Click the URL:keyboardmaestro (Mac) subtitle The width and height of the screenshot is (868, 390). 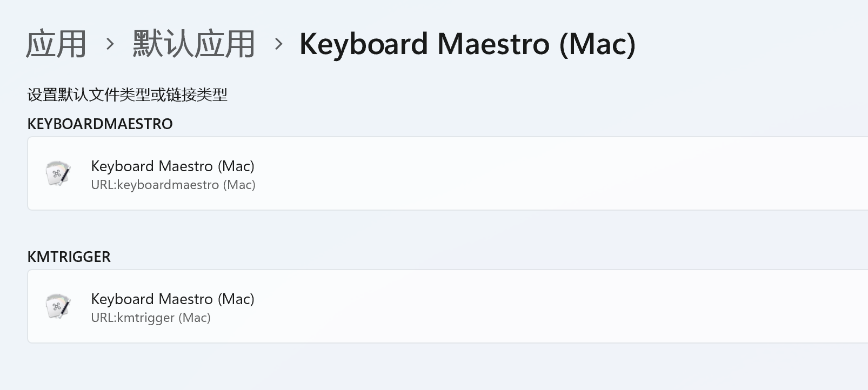(x=173, y=185)
